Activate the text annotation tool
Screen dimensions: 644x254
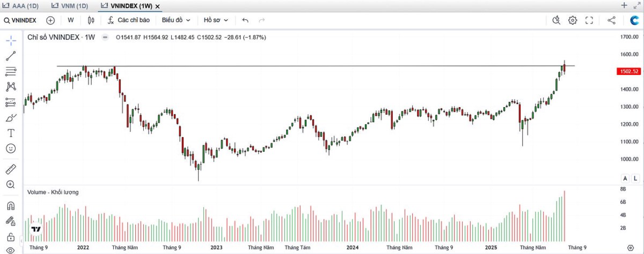click(x=11, y=132)
